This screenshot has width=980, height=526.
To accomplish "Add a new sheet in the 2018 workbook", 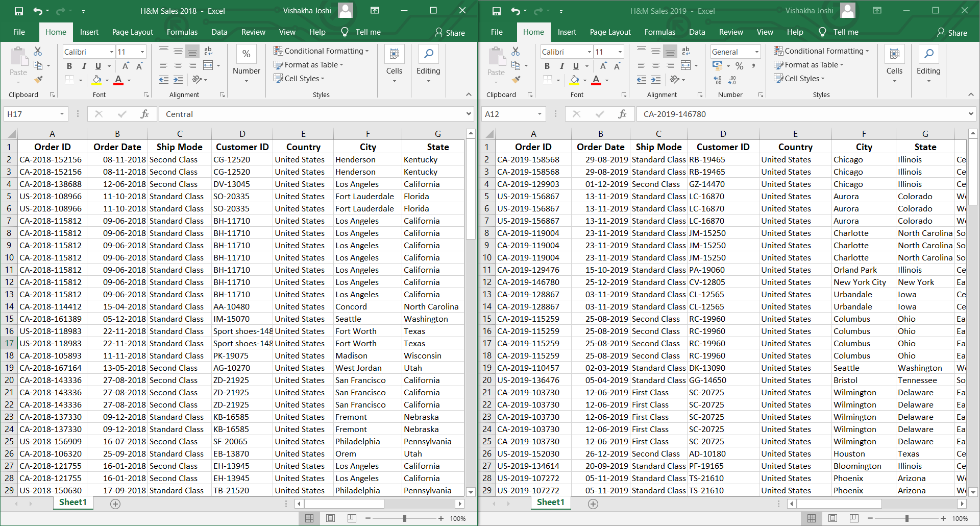I will (x=115, y=504).
